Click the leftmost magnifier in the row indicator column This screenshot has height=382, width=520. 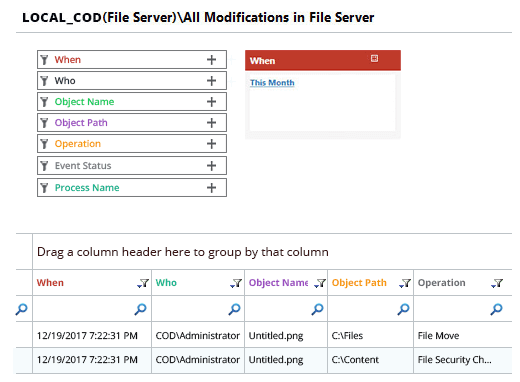coord(22,309)
